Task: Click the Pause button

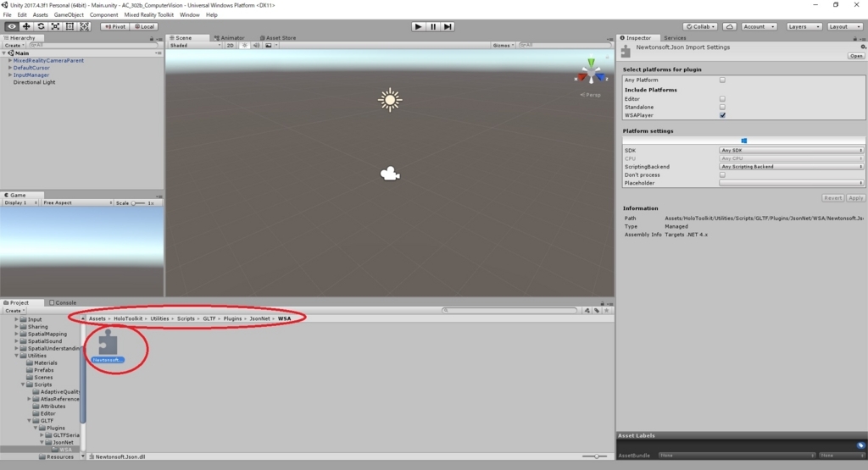Action: pos(433,26)
